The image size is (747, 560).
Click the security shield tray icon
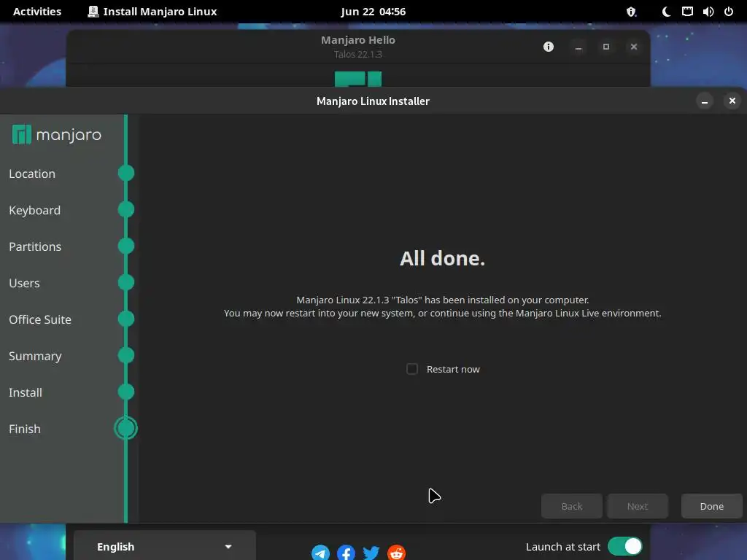[x=631, y=12]
